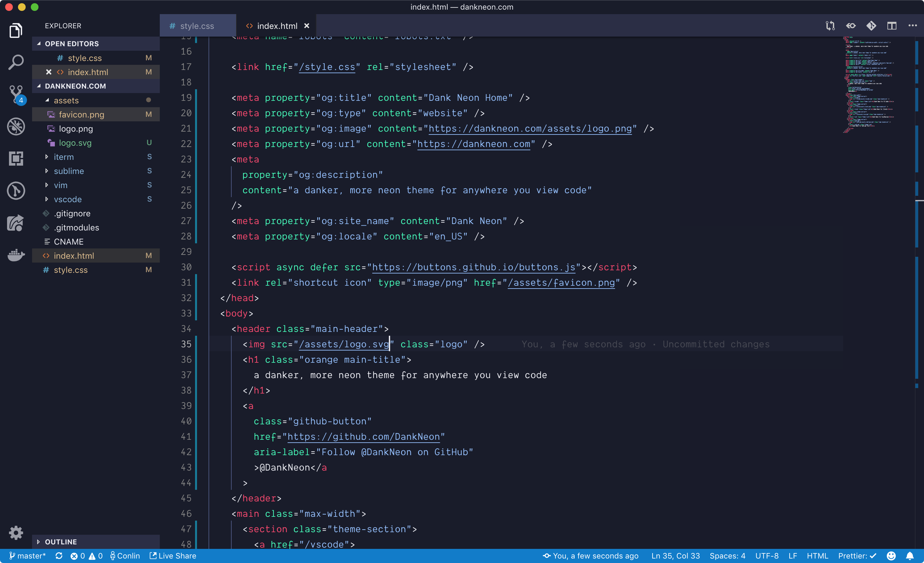Open the editor More Actions ellipsis

pos(912,26)
